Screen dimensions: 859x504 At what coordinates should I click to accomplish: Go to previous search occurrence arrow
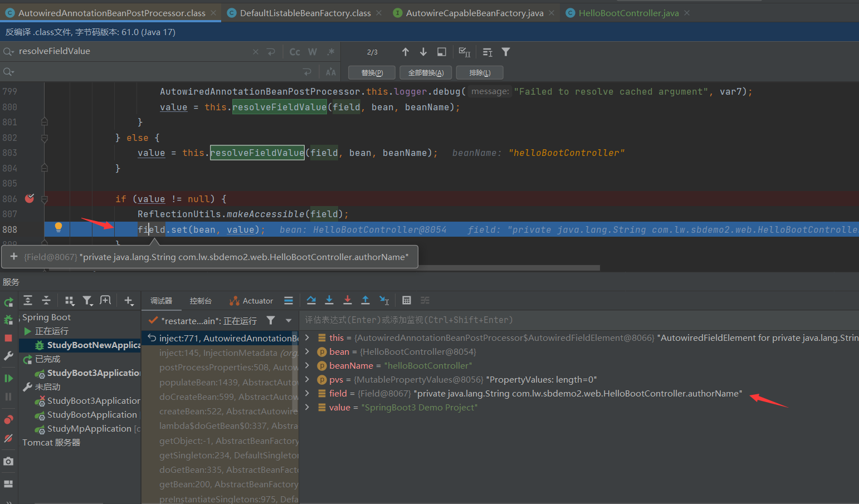click(x=406, y=52)
